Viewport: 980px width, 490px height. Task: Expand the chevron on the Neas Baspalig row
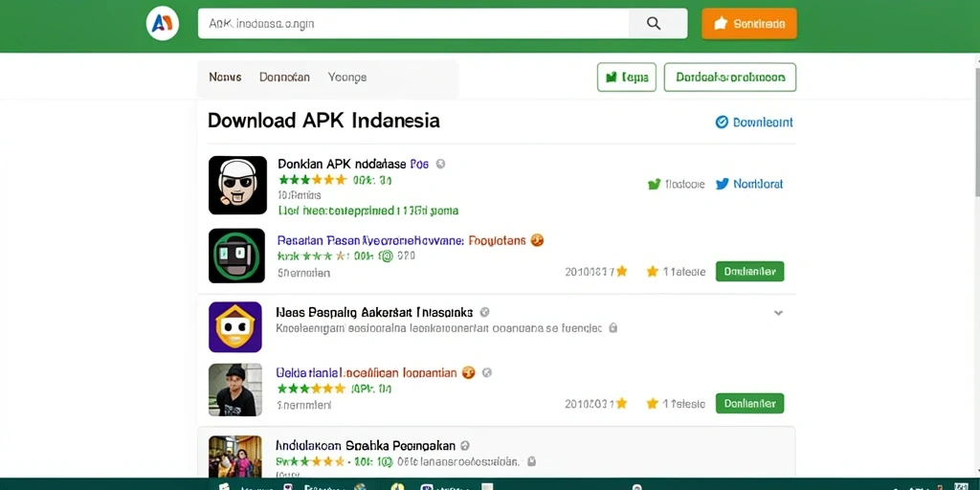(x=778, y=313)
